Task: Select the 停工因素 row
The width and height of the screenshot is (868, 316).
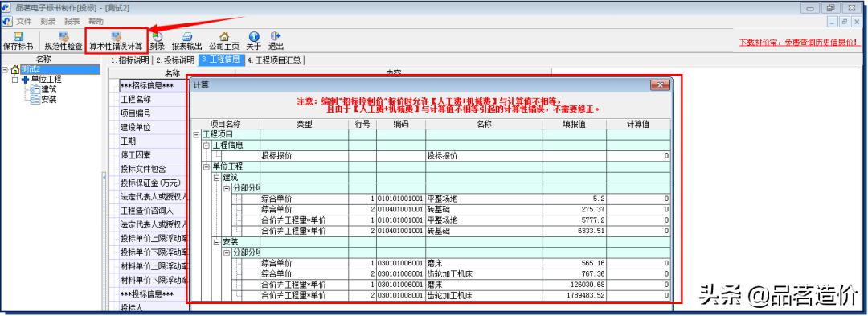Action: click(153, 154)
